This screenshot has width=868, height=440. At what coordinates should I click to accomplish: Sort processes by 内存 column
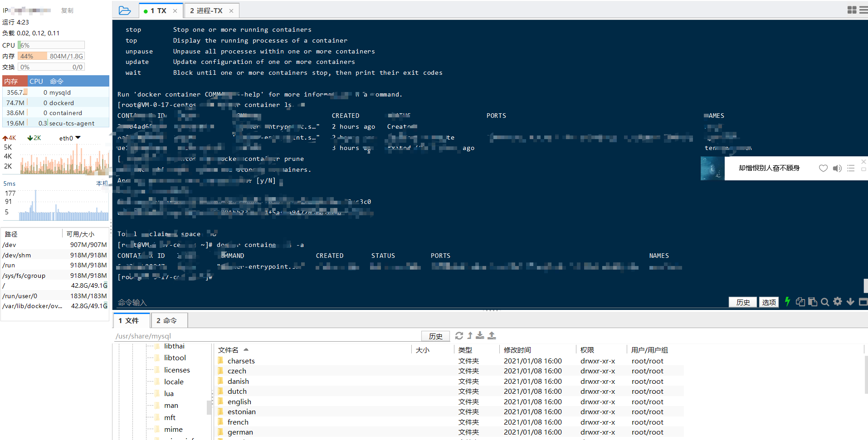click(15, 81)
